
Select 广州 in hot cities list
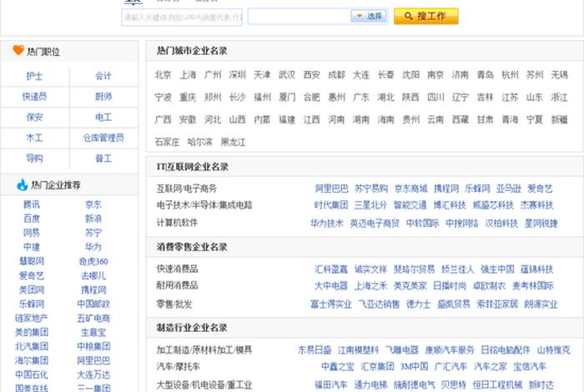coord(213,75)
